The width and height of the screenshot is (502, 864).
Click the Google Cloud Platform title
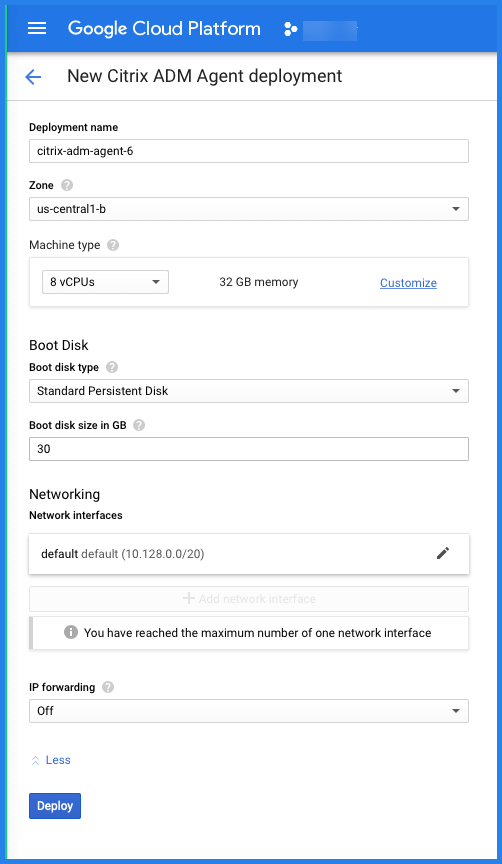click(164, 29)
